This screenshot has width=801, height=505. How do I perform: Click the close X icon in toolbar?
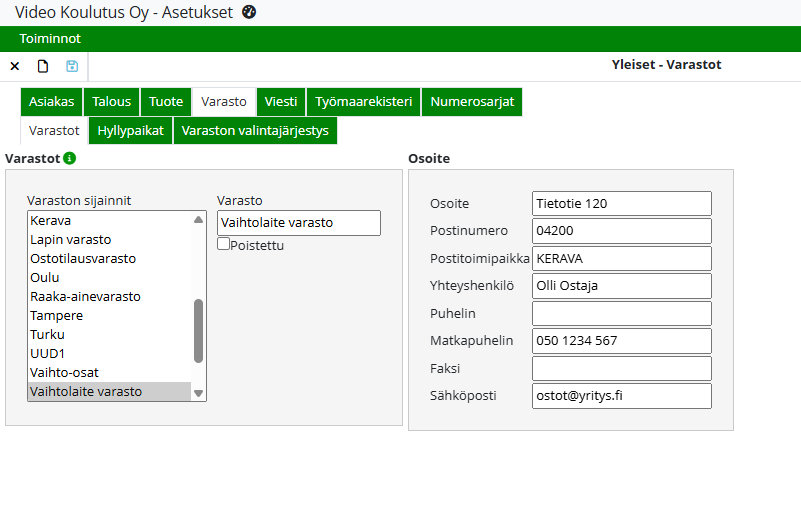click(15, 67)
